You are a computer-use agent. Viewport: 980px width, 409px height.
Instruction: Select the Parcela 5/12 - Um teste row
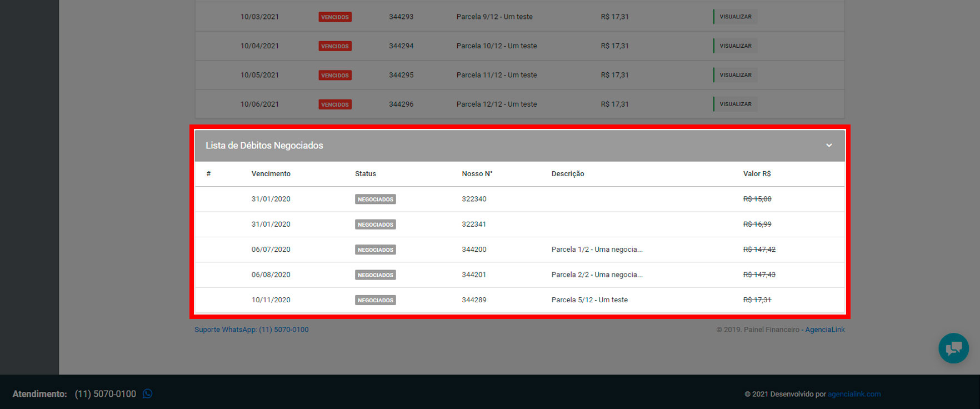(589, 300)
